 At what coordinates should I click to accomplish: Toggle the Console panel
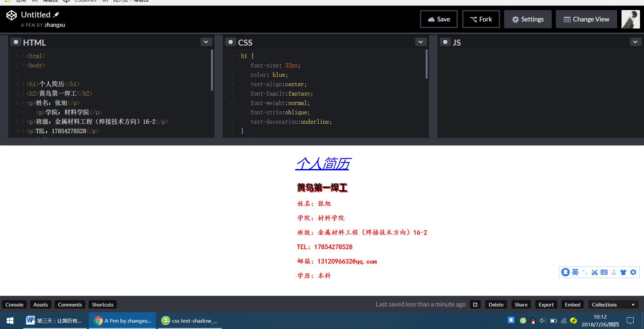point(14,305)
